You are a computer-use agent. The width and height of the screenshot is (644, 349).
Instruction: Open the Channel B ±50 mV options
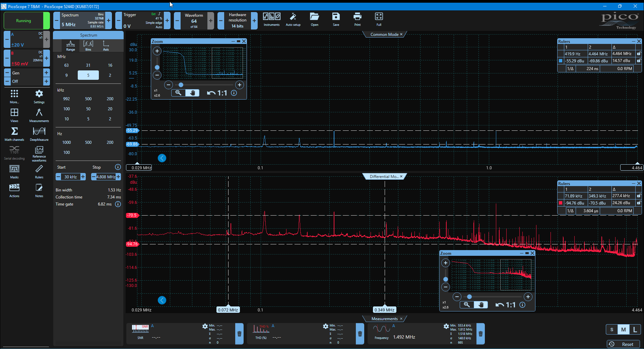[x=27, y=58]
